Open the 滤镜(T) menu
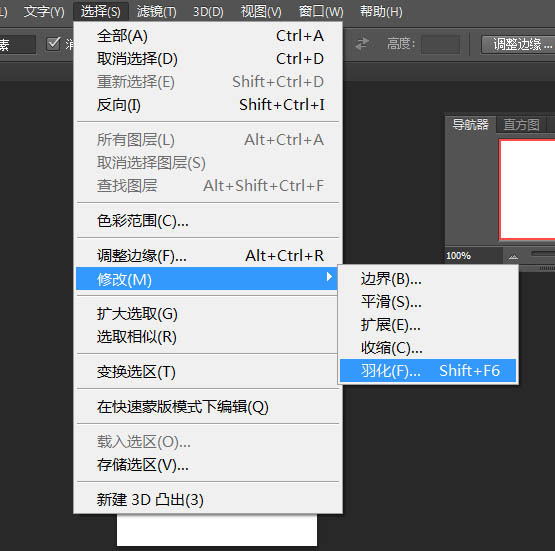The height and width of the screenshot is (551, 555). point(156,12)
